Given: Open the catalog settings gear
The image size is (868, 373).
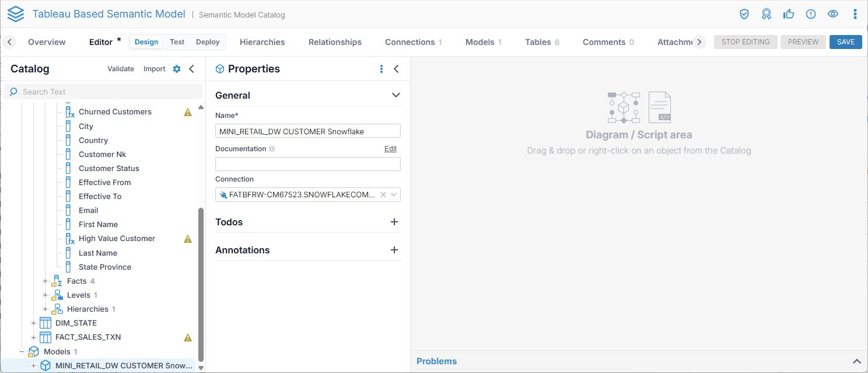Looking at the screenshot, I should (177, 69).
